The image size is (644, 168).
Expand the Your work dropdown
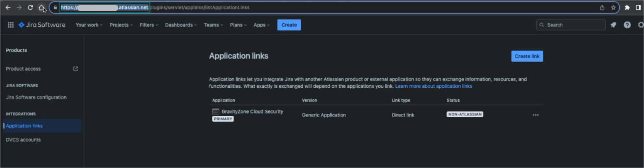[89, 25]
